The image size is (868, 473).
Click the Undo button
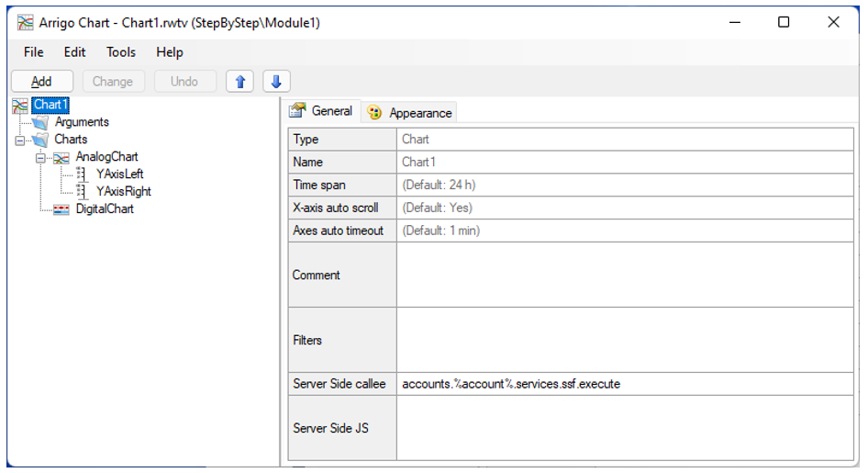tap(184, 82)
